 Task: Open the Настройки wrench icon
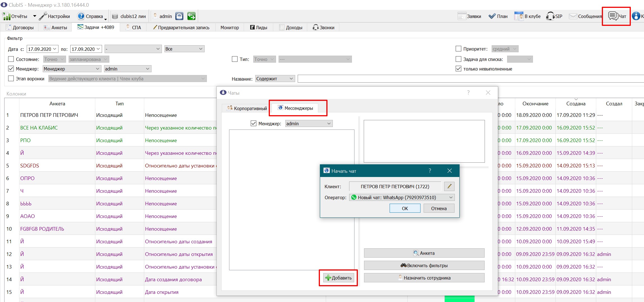[x=43, y=16]
